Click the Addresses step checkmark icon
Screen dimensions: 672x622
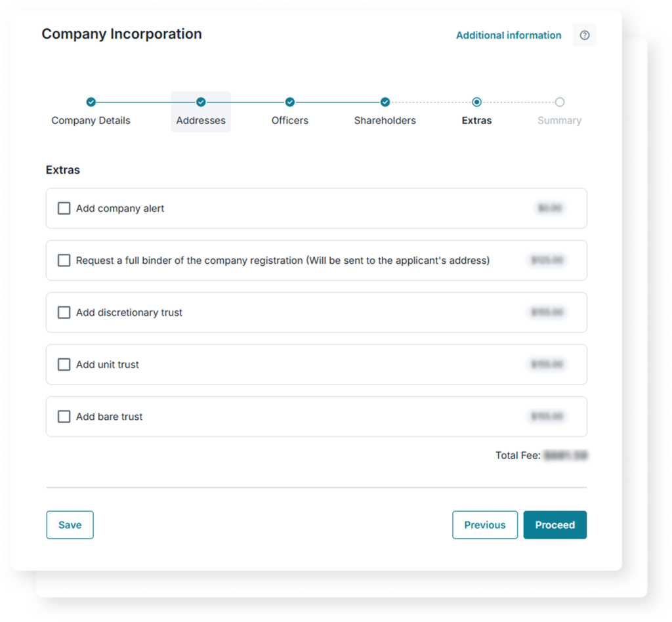pos(201,102)
